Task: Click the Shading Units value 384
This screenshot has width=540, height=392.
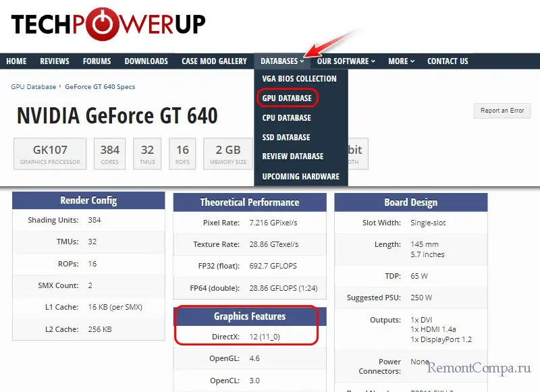Action: coord(94,220)
